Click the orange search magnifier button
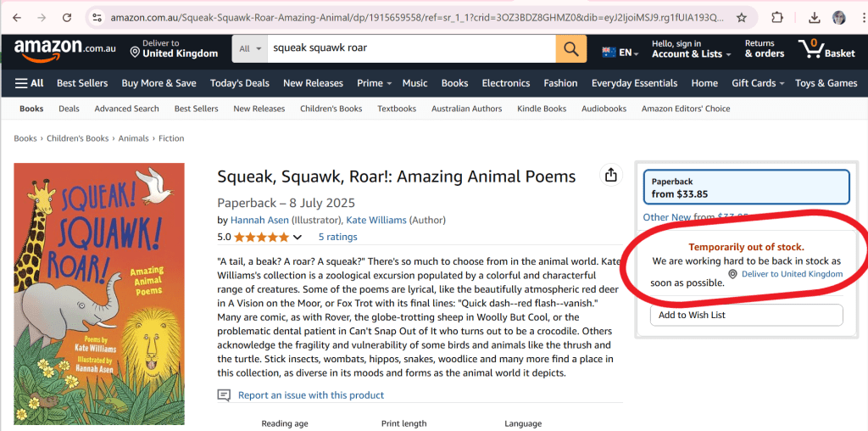This screenshot has width=868, height=431. (571, 49)
